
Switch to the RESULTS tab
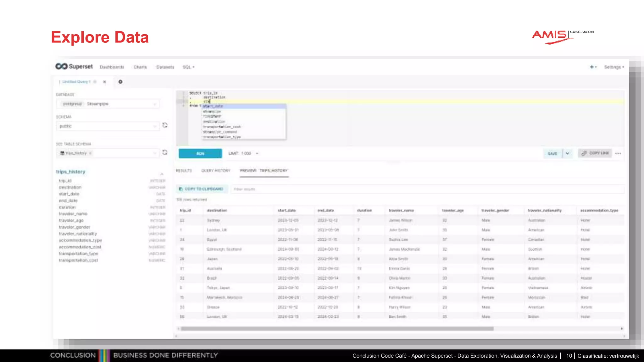[184, 170]
